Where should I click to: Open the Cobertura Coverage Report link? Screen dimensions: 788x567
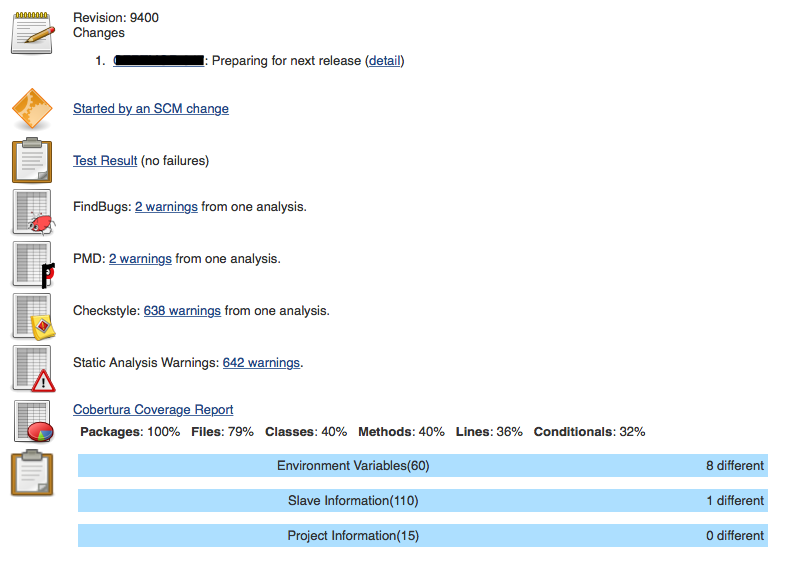(x=153, y=410)
